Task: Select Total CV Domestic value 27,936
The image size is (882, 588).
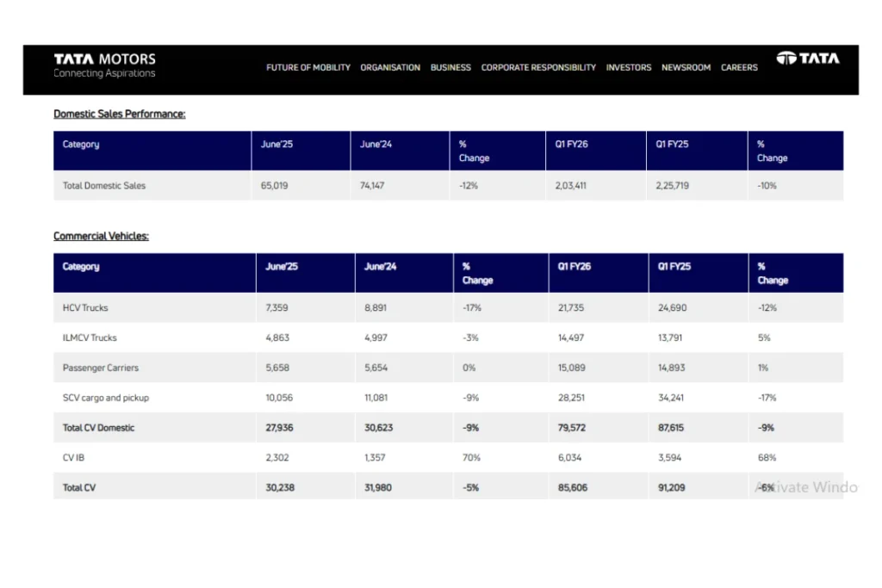Action: pos(279,428)
